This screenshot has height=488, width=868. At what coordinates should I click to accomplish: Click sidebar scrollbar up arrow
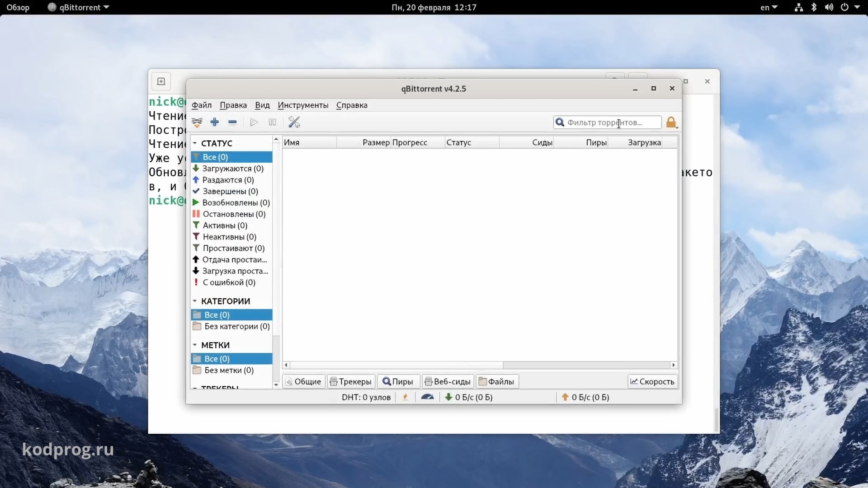[276, 140]
